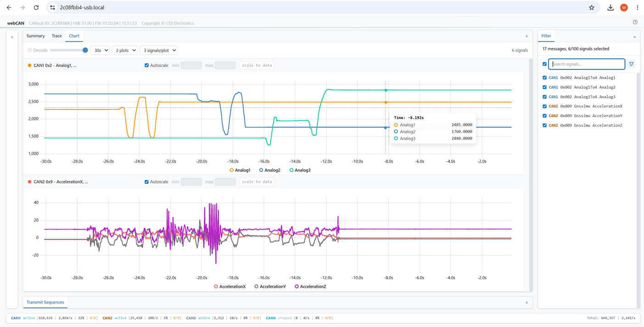Open the help question mark icon
The width and height of the screenshot is (644, 327).
pos(635,22)
